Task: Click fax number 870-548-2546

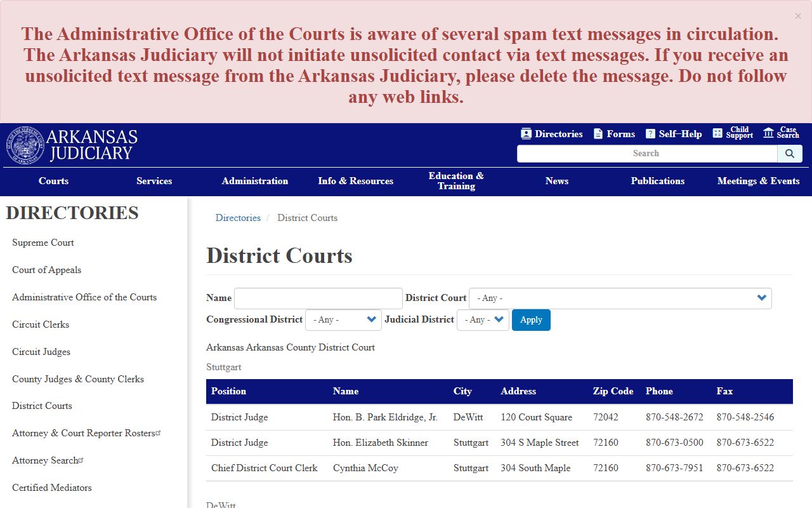Action: (x=745, y=417)
